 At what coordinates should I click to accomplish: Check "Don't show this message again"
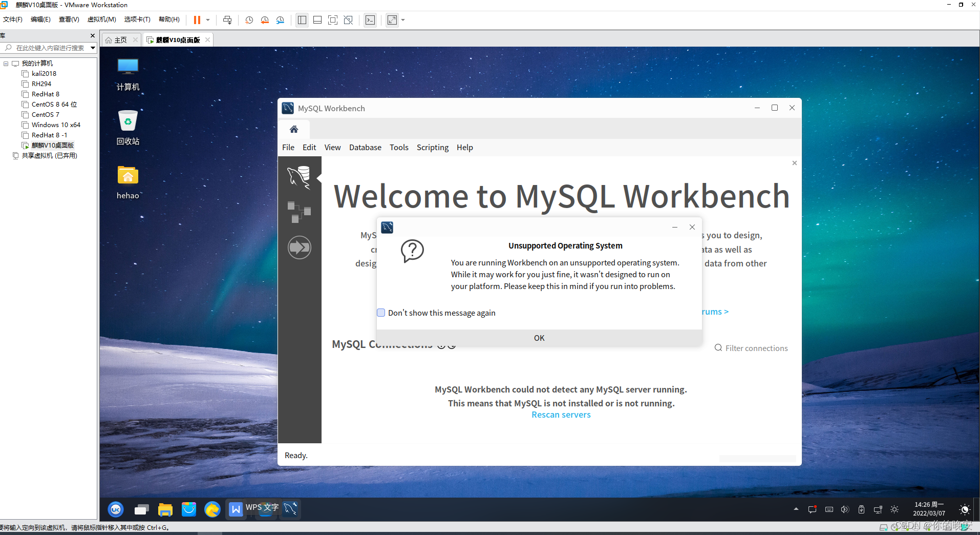(x=381, y=313)
